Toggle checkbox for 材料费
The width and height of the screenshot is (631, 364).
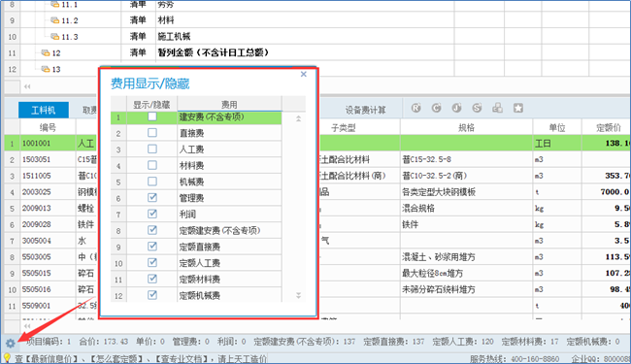point(152,165)
